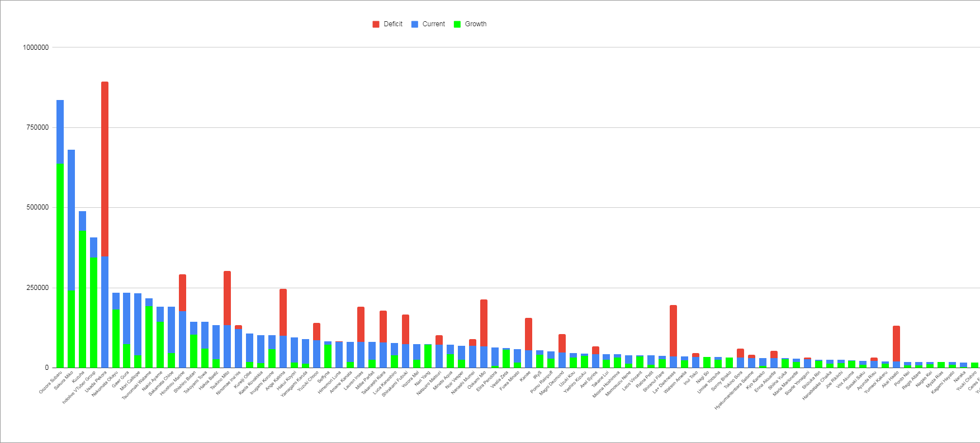Image resolution: width=980 pixels, height=443 pixels.
Task: Click the Moona Hoshinova axis label
Action: (606, 384)
